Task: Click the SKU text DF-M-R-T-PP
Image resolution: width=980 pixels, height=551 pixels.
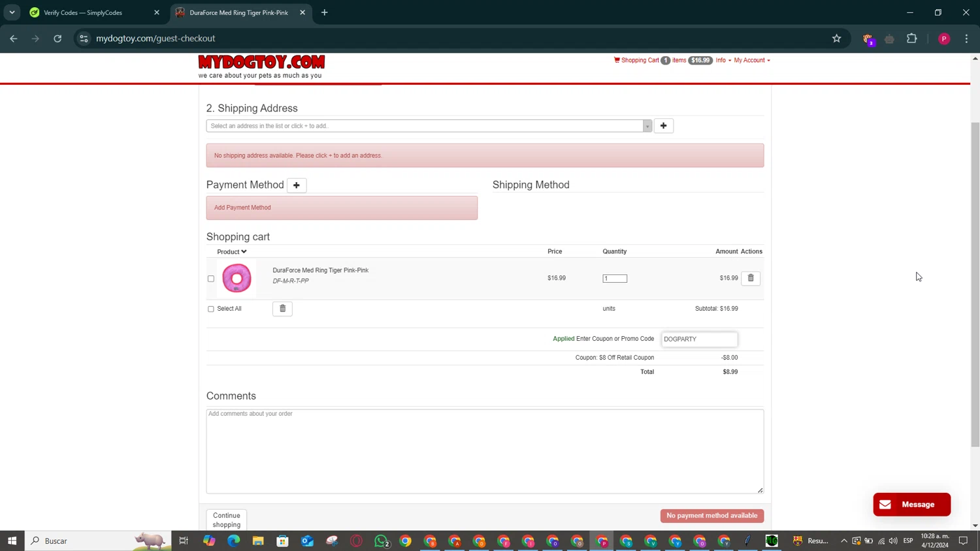Action: [291, 281]
